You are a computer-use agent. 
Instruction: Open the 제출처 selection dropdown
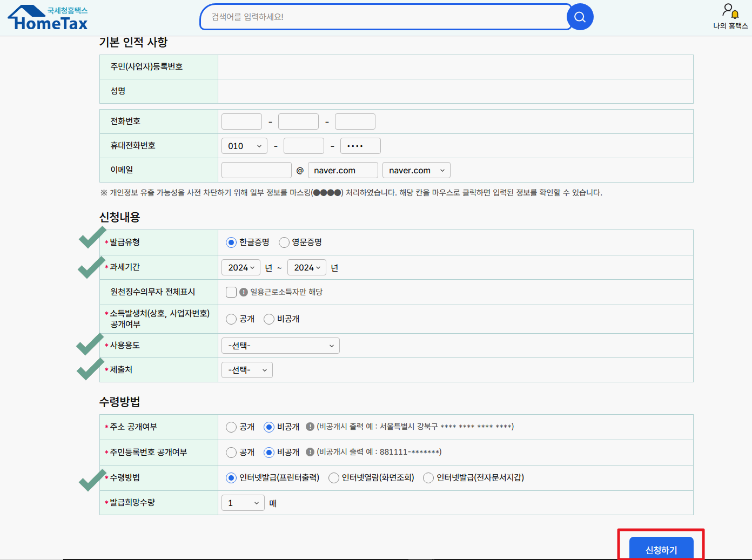(x=246, y=369)
